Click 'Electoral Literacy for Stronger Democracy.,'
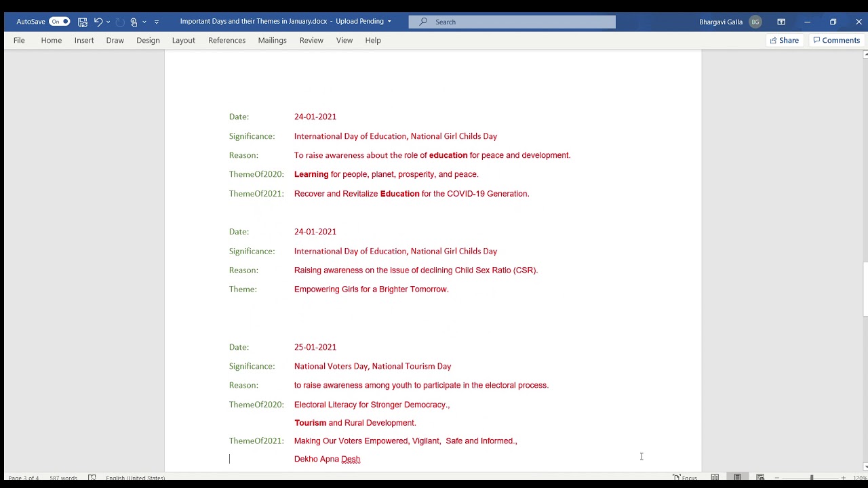This screenshot has width=868, height=488. (372, 405)
